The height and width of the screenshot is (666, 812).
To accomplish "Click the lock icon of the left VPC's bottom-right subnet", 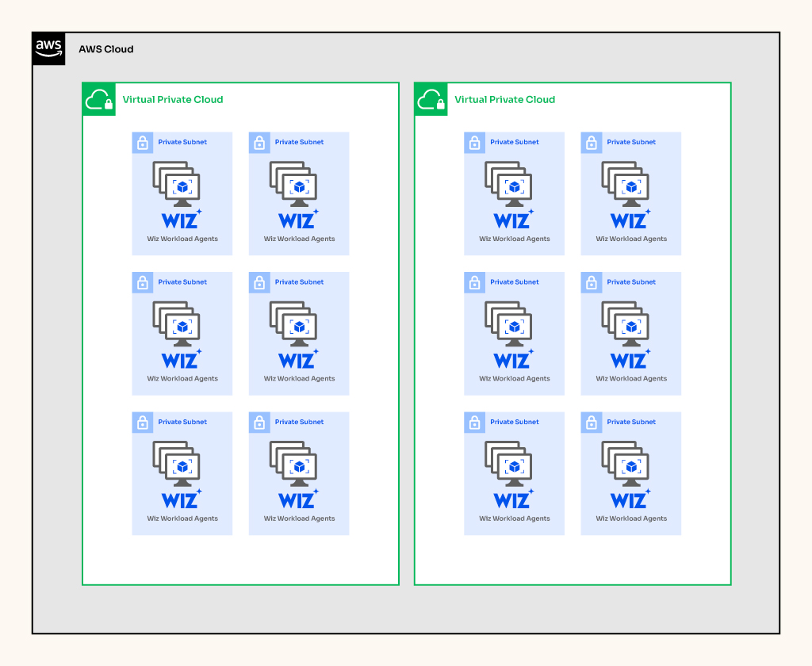I will point(259,422).
